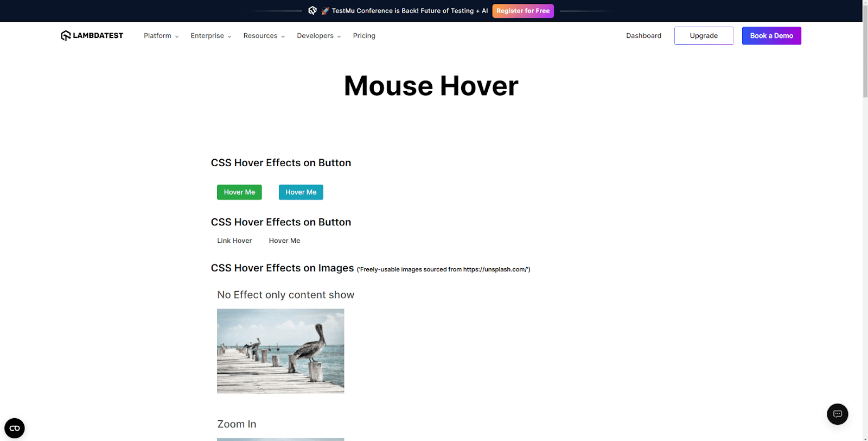Click 'No Effect only content show' text
Image resolution: width=868 pixels, height=441 pixels.
click(x=286, y=295)
